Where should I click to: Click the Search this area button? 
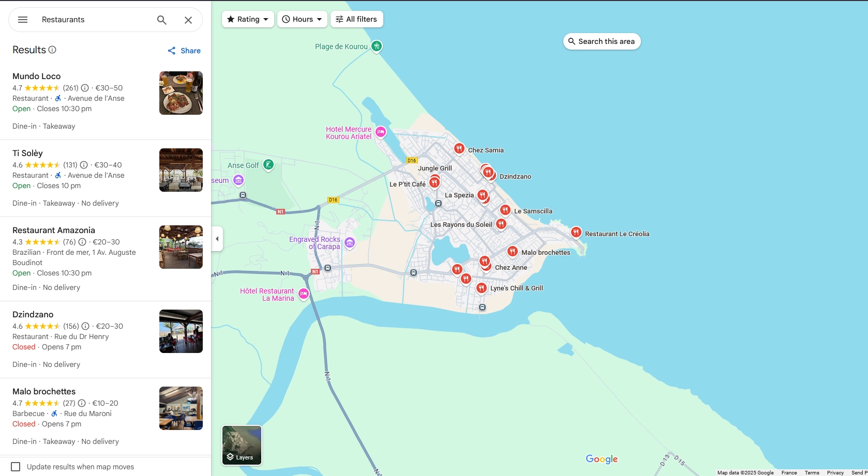[x=602, y=41]
